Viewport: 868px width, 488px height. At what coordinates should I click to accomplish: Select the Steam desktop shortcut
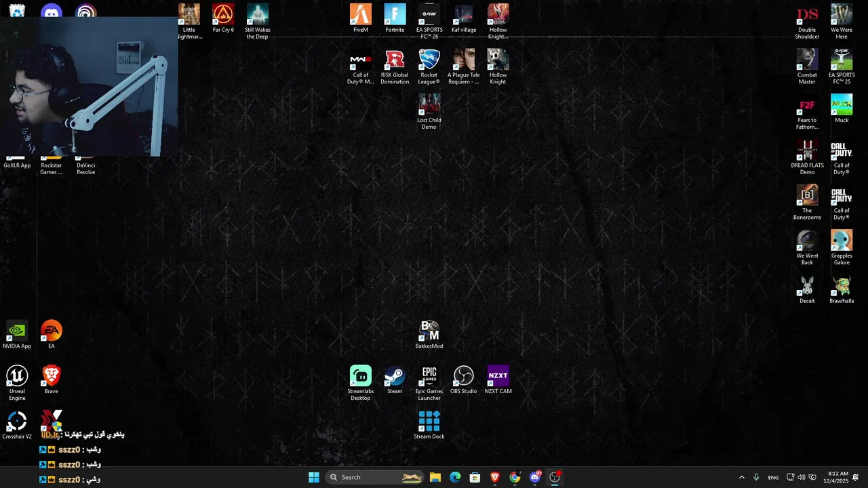[395, 380]
